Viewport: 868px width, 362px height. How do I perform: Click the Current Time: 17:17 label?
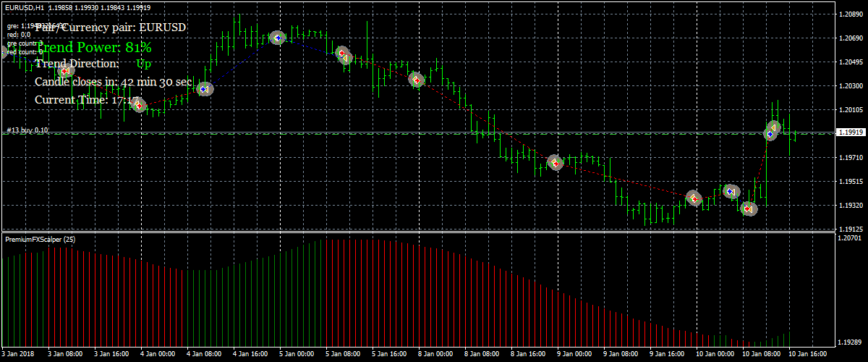click(87, 100)
